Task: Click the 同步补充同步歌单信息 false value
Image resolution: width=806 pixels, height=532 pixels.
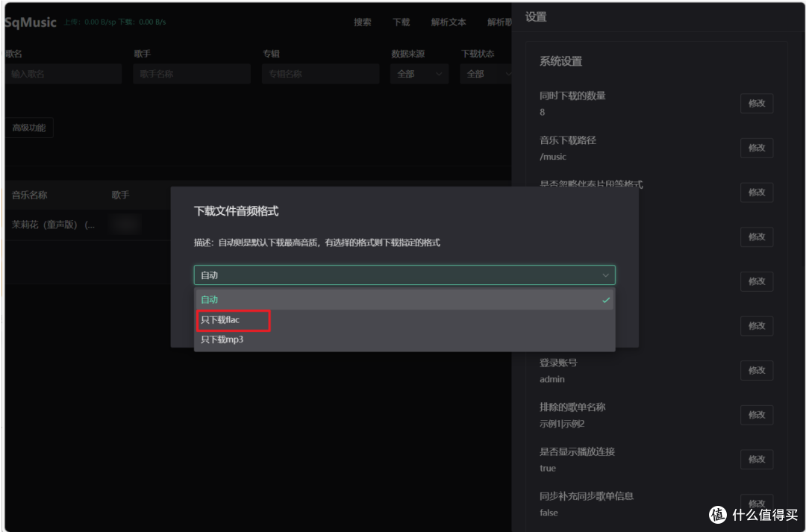Action: tap(549, 513)
